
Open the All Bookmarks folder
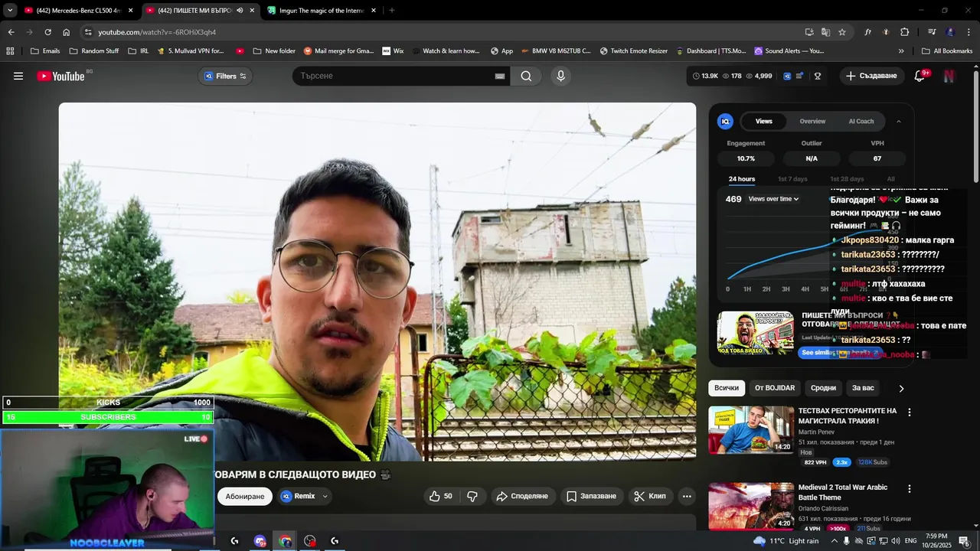click(x=947, y=51)
